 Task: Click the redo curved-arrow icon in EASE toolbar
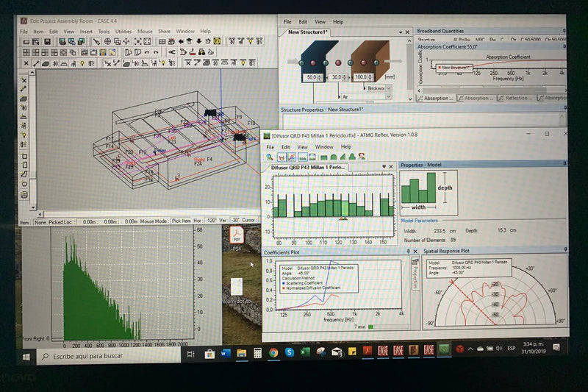[156, 52]
